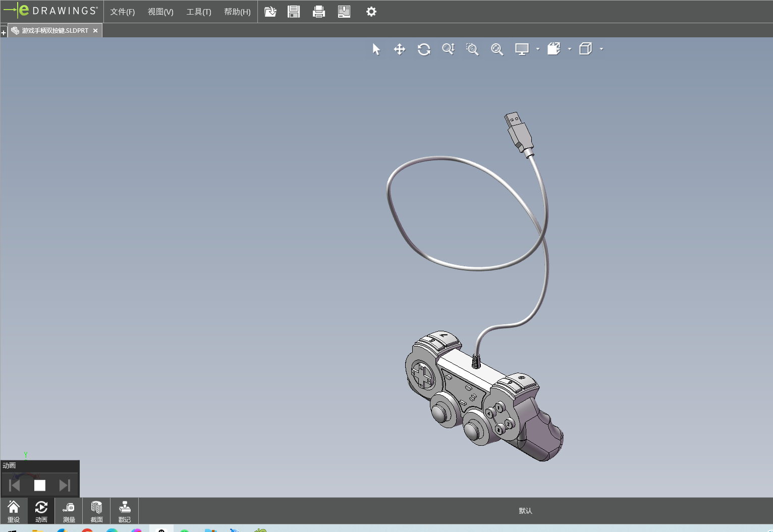Click the Print icon

[319, 12]
